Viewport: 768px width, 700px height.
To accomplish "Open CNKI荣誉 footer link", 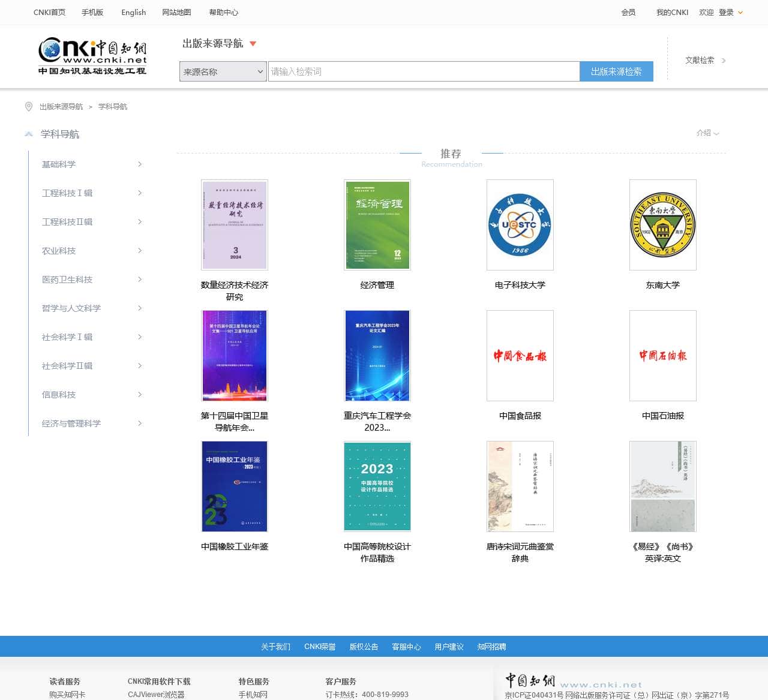I will pos(320,647).
